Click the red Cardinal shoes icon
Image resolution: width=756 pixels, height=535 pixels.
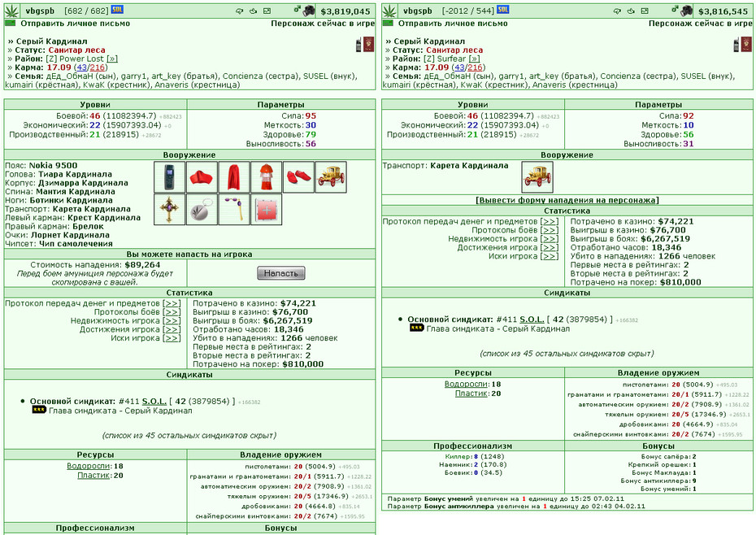(x=298, y=177)
